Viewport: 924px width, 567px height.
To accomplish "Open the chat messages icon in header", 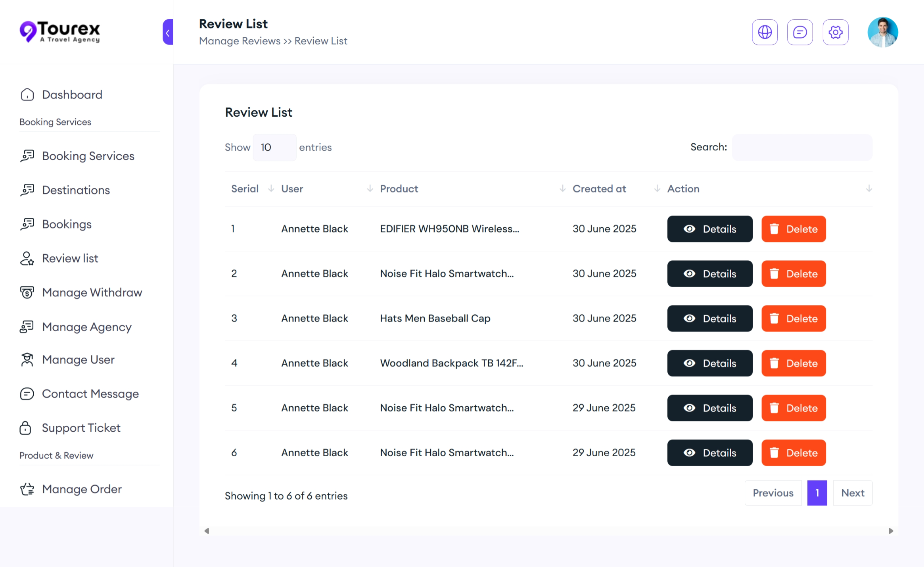I will pyautogui.click(x=799, y=32).
